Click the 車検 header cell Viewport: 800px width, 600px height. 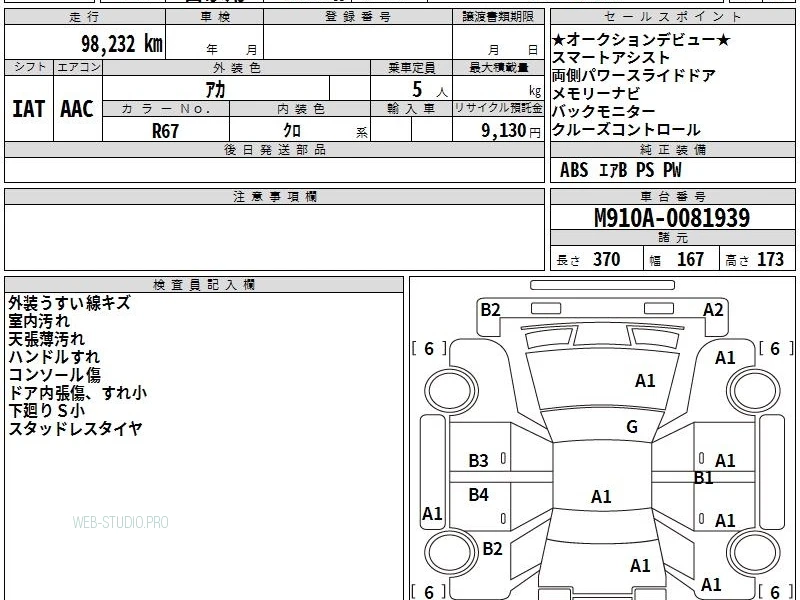pyautogui.click(x=214, y=17)
